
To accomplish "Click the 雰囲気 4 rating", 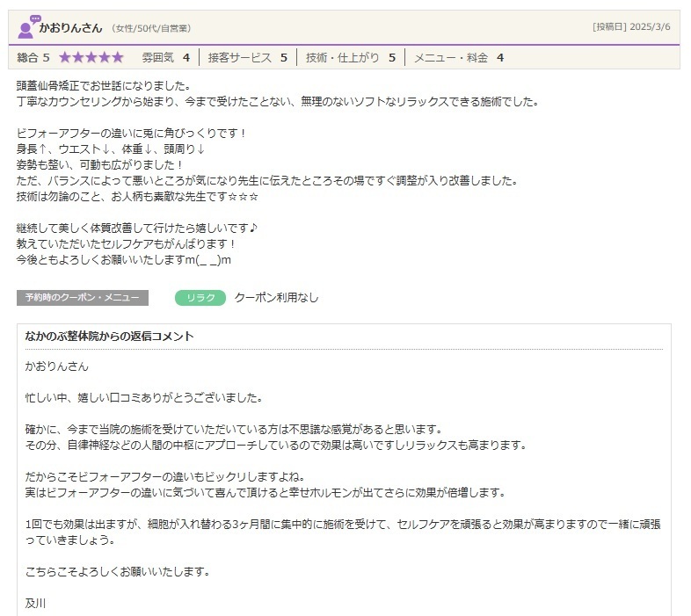I will (165, 58).
